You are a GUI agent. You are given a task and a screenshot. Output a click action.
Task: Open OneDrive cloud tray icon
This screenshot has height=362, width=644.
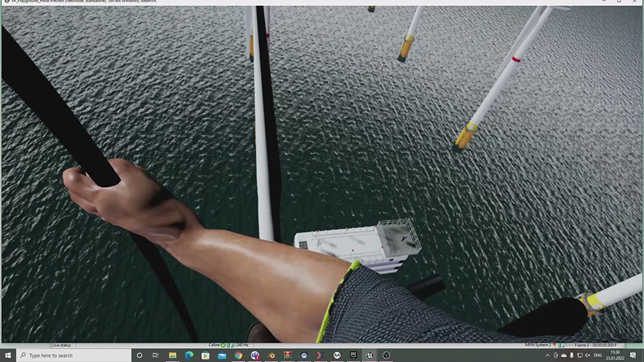coord(563,355)
